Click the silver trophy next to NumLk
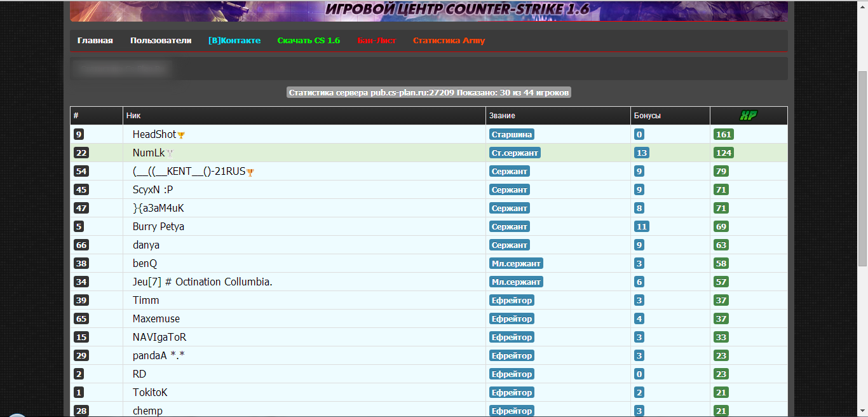868x417 pixels. tap(170, 153)
